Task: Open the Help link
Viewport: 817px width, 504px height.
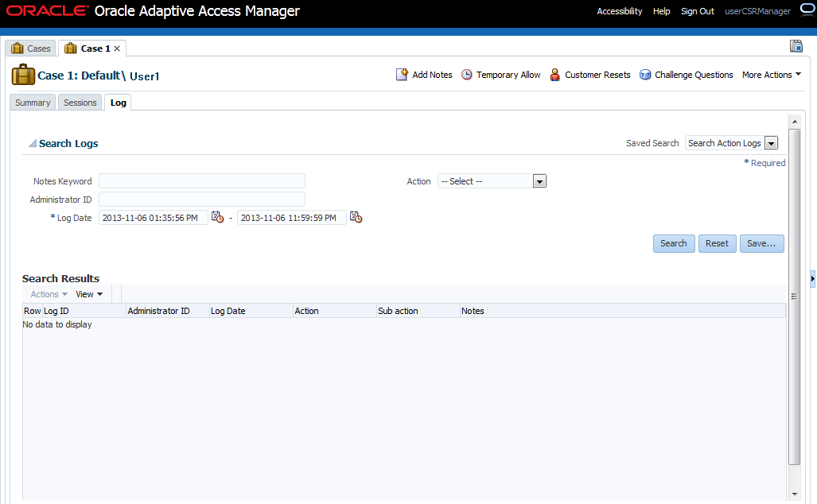Action: [661, 11]
